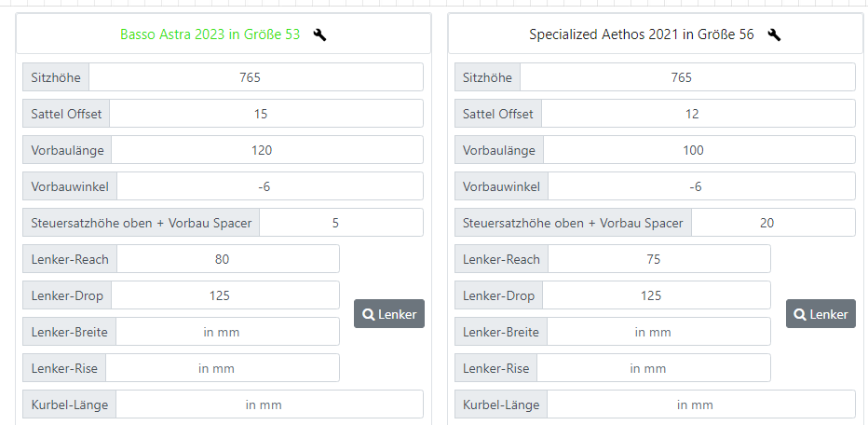This screenshot has height=425, width=868.
Task: Select Lenker-Reach field showing 75
Action: pos(659,259)
